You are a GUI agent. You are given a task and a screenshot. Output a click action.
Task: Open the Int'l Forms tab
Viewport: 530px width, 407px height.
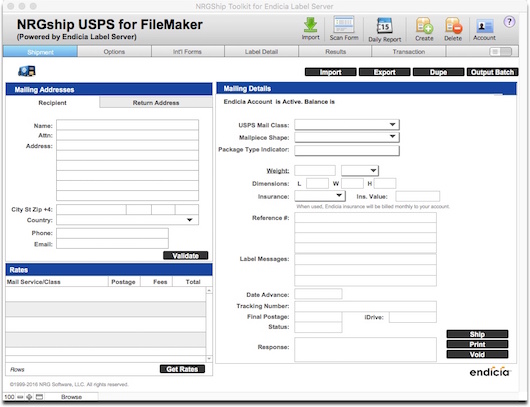click(x=188, y=52)
